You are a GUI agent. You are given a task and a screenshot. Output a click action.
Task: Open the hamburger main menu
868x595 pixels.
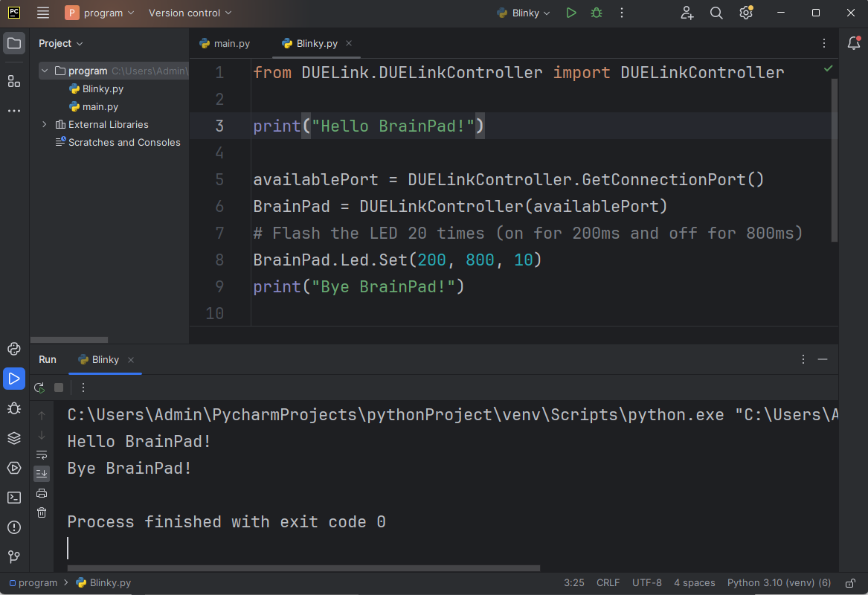click(x=43, y=13)
